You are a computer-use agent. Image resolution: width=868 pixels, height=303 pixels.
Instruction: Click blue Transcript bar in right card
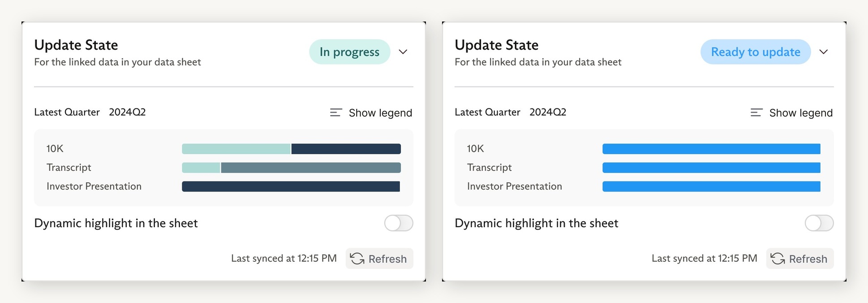point(711,168)
